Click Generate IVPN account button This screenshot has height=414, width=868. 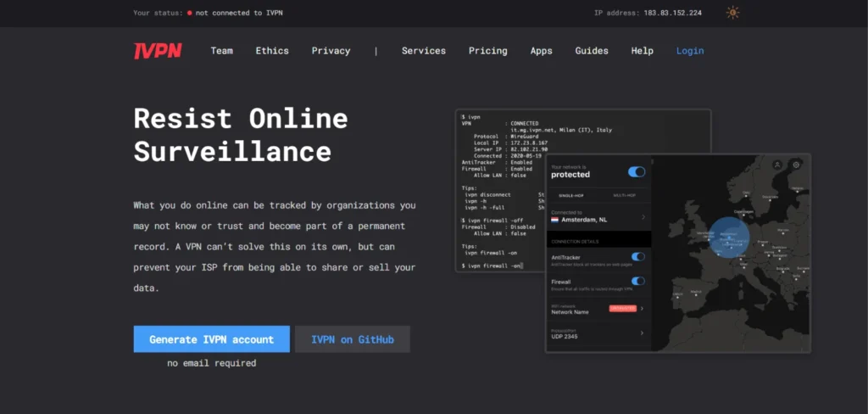[x=211, y=339]
